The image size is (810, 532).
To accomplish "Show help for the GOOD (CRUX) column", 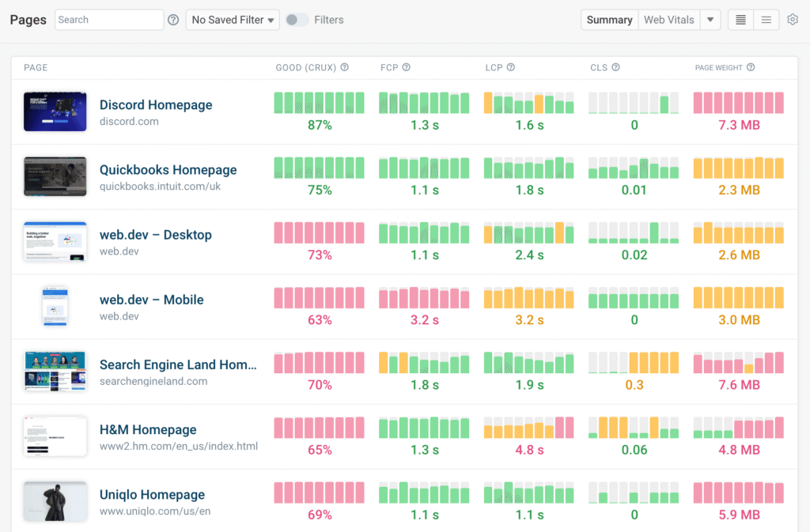I will (x=344, y=67).
